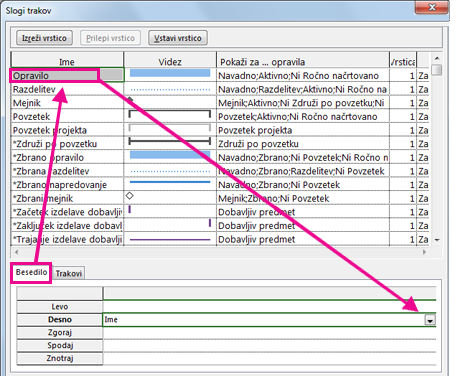Click the Vstavi vrstico button
This screenshot has height=386, width=459.
[178, 38]
